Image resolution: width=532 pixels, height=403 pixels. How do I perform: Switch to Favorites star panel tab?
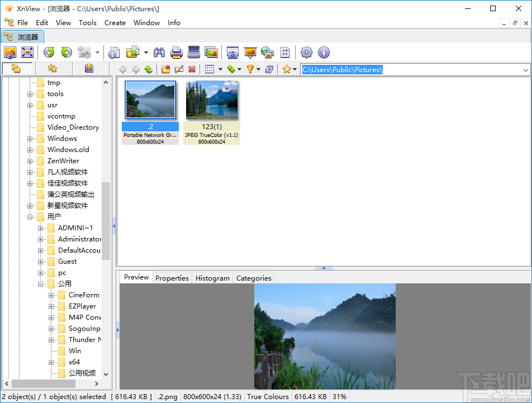pyautogui.click(x=53, y=69)
